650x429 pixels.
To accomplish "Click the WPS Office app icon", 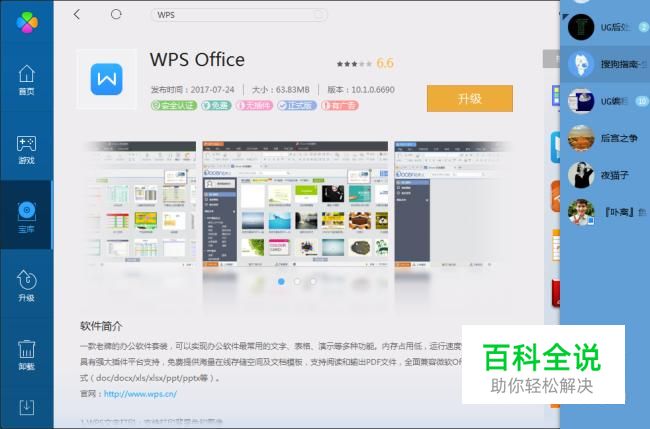I will click(x=107, y=79).
